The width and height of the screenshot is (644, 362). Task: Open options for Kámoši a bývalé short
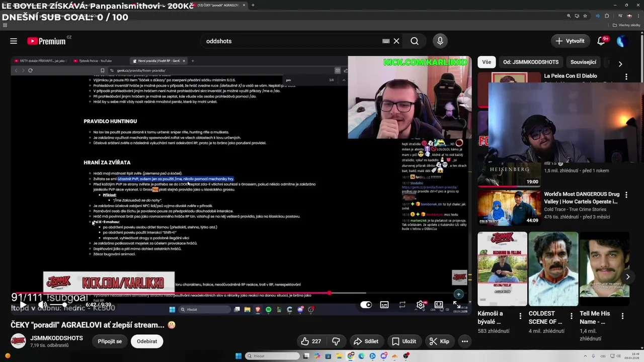[520, 316]
